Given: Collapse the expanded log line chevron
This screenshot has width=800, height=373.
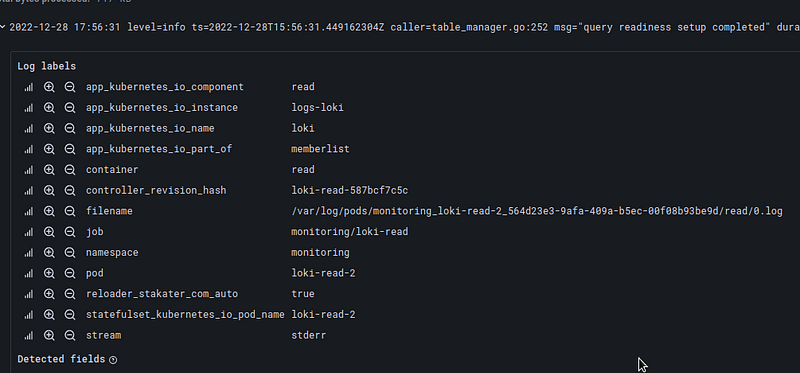Looking at the screenshot, I should coord(3,27).
